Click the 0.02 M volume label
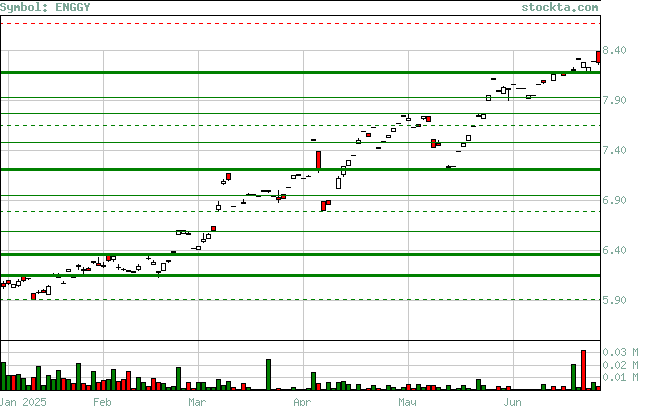Viewport: 655px width, 406px height. point(620,365)
